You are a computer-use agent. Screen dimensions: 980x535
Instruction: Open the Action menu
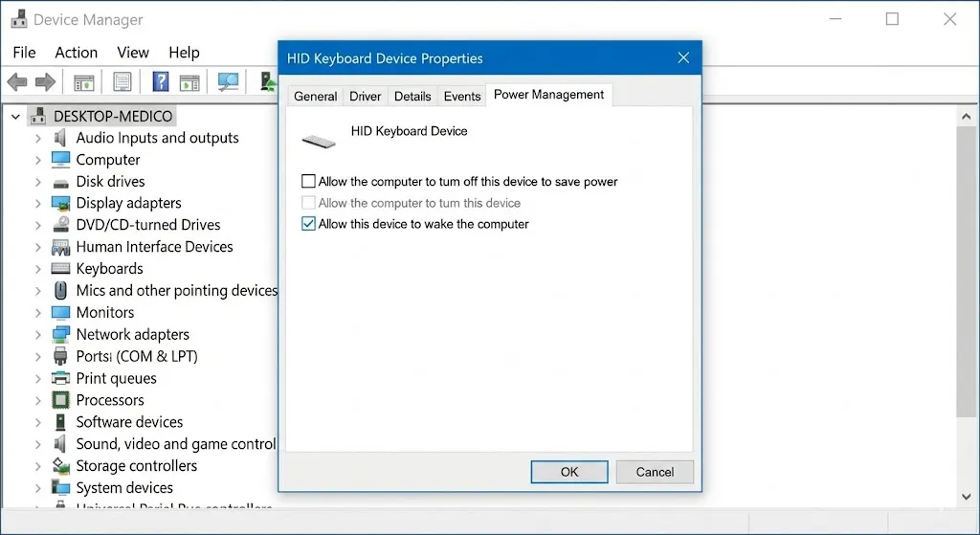point(77,53)
